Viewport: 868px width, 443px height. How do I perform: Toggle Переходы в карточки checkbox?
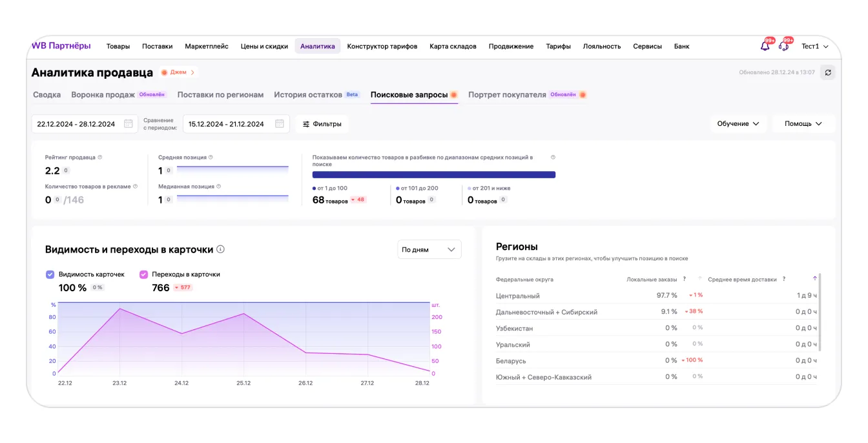[143, 274]
